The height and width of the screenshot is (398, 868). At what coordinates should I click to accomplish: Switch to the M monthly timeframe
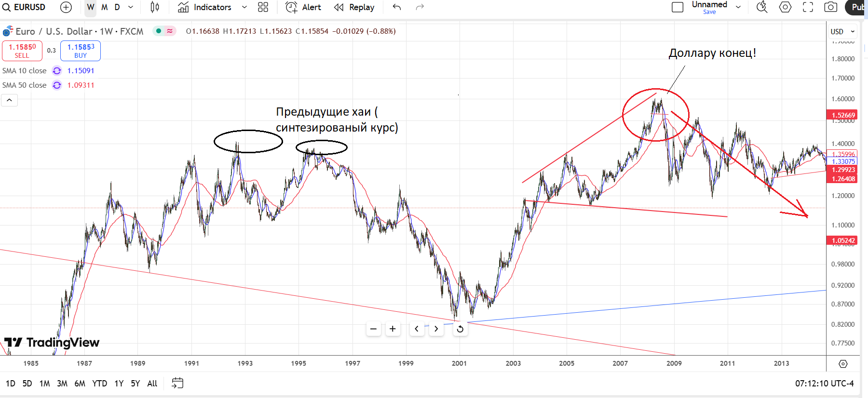(x=104, y=7)
